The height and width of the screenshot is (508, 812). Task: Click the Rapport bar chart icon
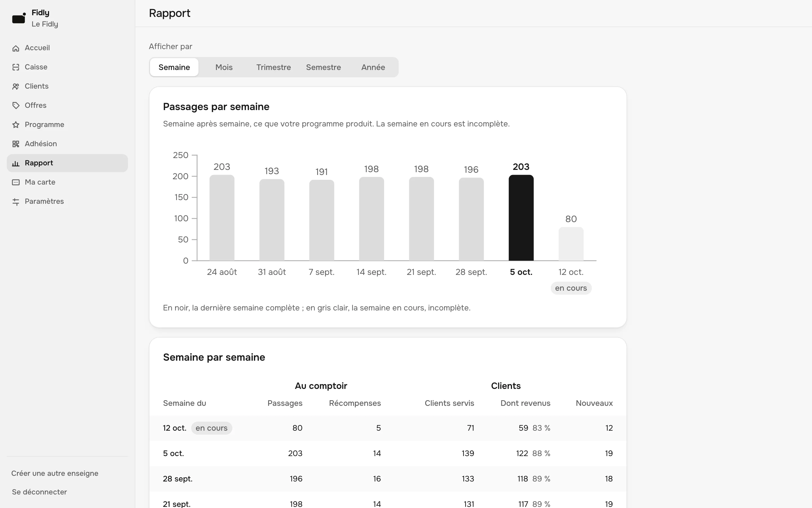(16, 163)
